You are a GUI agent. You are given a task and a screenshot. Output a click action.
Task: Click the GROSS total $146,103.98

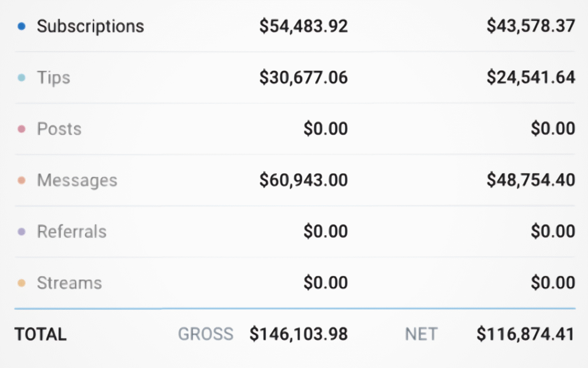tap(299, 334)
